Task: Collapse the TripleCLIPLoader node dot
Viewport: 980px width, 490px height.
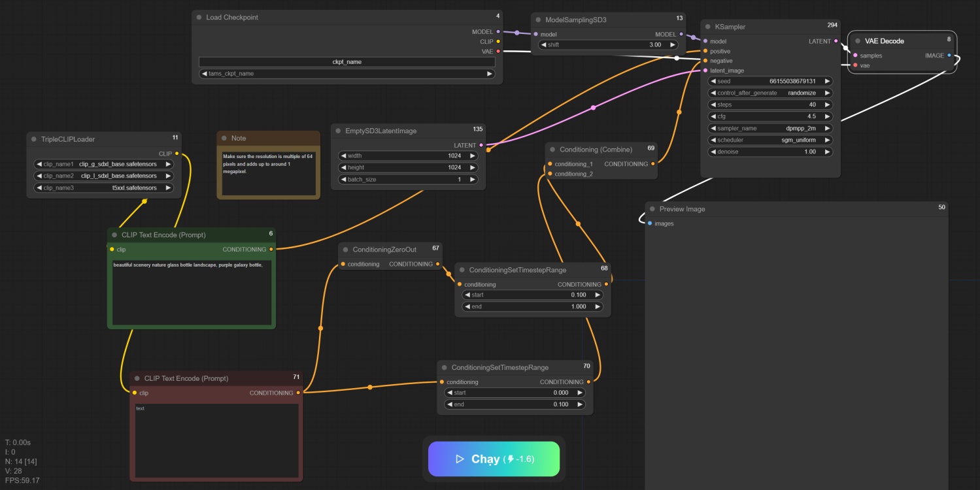Action: pos(33,139)
